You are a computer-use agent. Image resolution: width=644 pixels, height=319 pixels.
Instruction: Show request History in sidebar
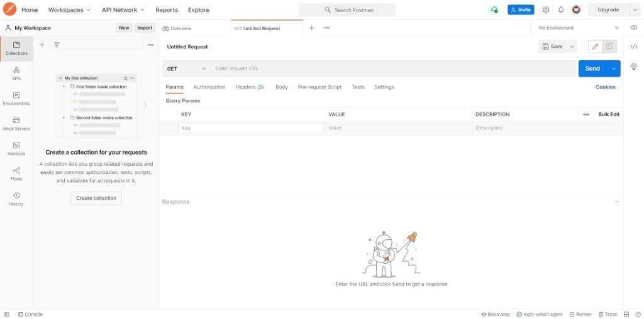click(16, 199)
